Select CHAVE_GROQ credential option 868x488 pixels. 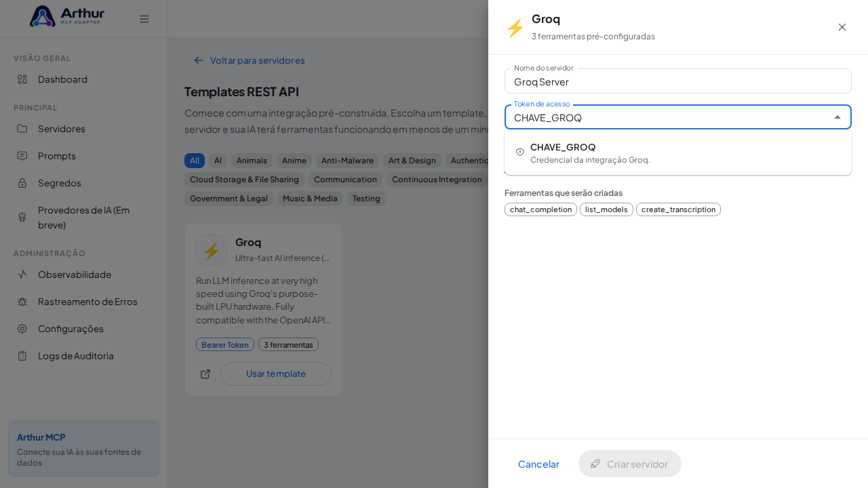click(678, 152)
